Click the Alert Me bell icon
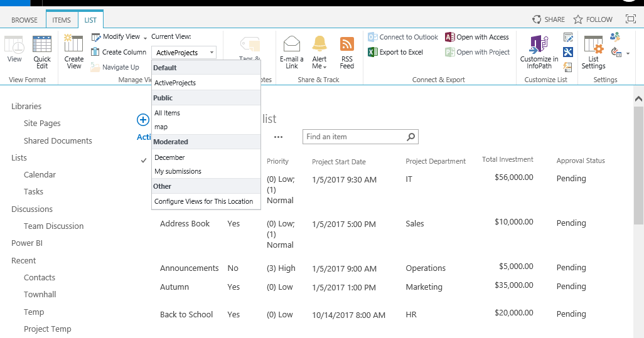This screenshot has height=338, width=644. pos(319,43)
